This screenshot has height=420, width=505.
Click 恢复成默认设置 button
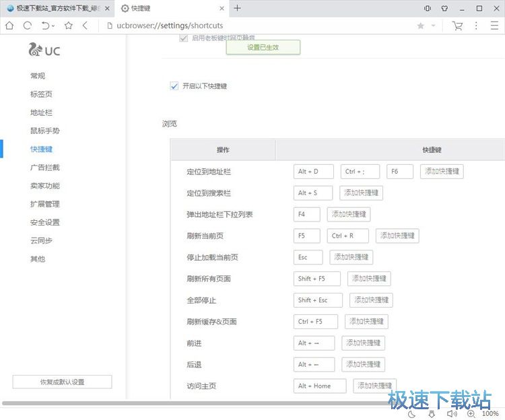tap(62, 382)
